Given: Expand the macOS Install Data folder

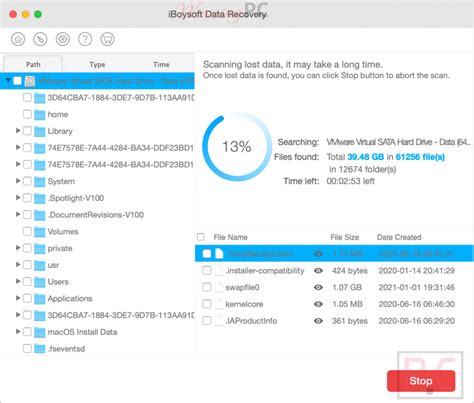Looking at the screenshot, I should 18,332.
